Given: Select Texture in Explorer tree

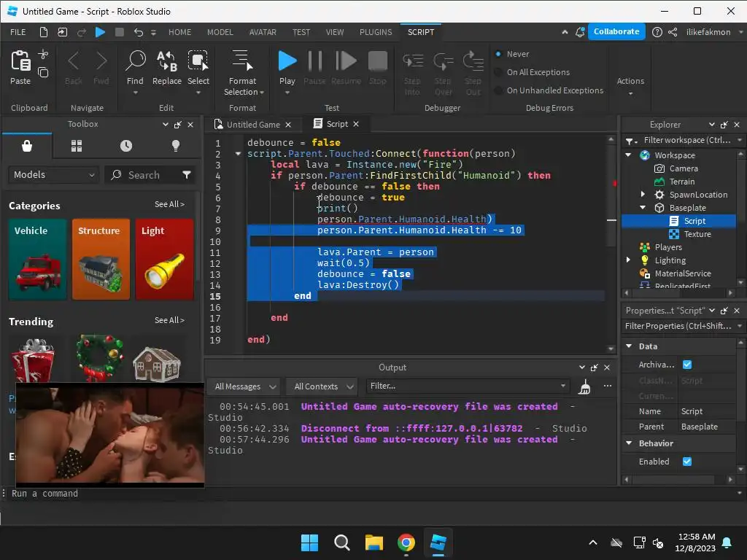Looking at the screenshot, I should click(697, 234).
